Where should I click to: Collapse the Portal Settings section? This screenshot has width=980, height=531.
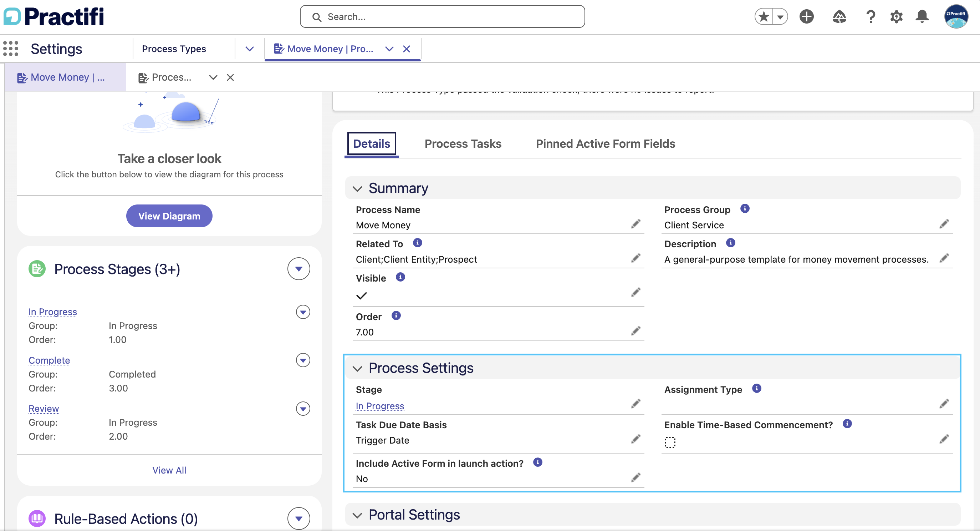tap(357, 515)
